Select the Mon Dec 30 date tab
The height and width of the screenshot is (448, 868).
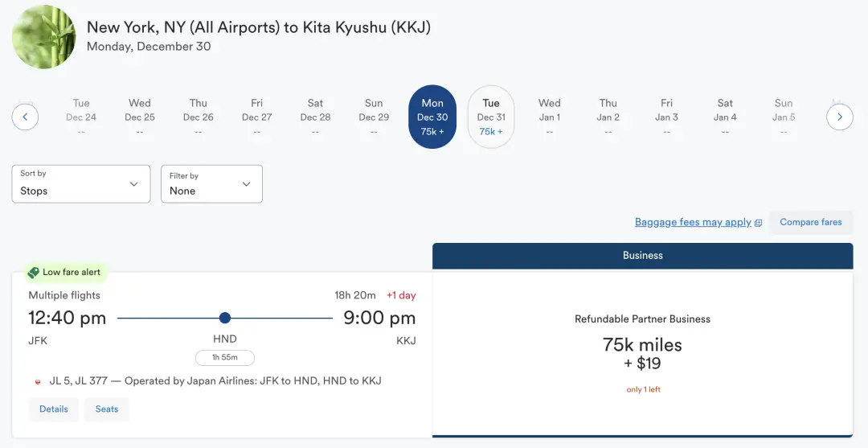pyautogui.click(x=432, y=117)
